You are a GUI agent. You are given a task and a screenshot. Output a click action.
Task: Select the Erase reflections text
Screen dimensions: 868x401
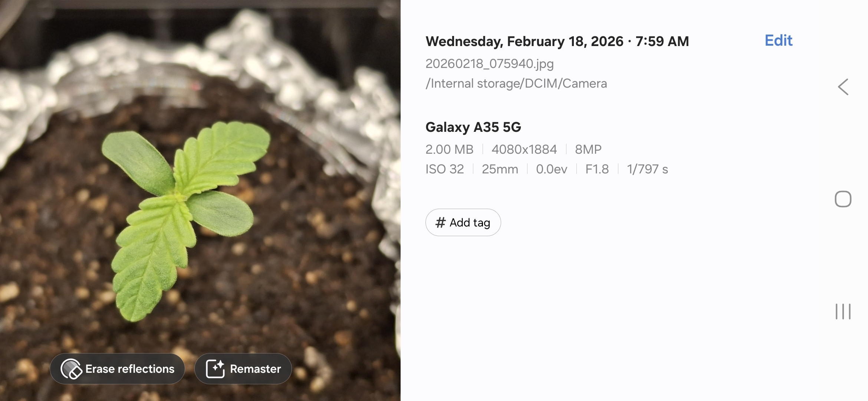point(130,369)
